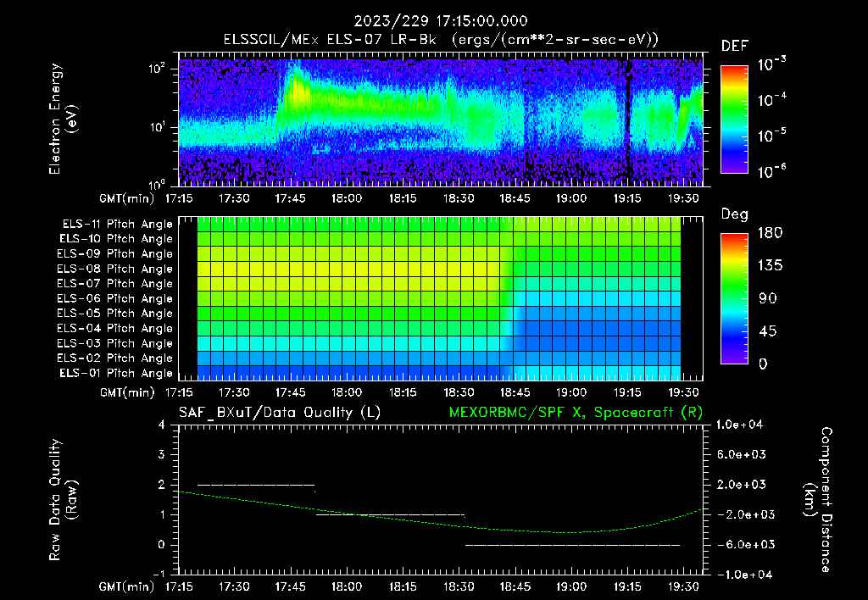Click GMT(min) label under the data quality panel
868x600 pixels.
127,586
